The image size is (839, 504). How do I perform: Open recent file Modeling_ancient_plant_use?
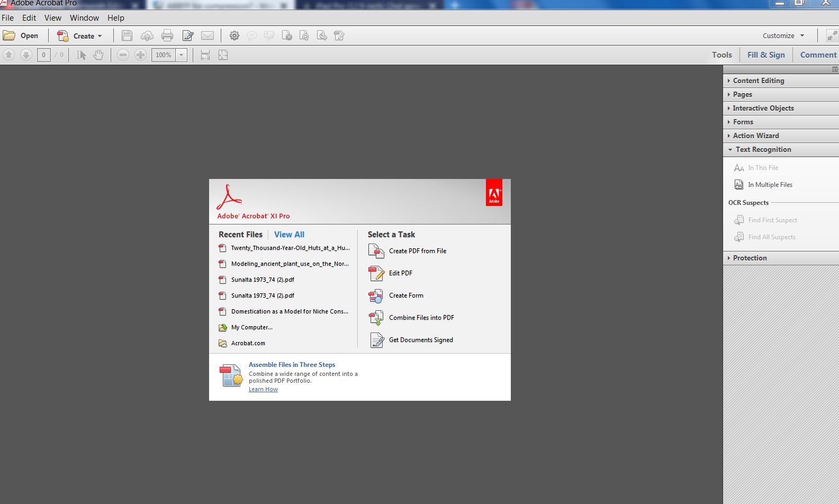(x=284, y=264)
